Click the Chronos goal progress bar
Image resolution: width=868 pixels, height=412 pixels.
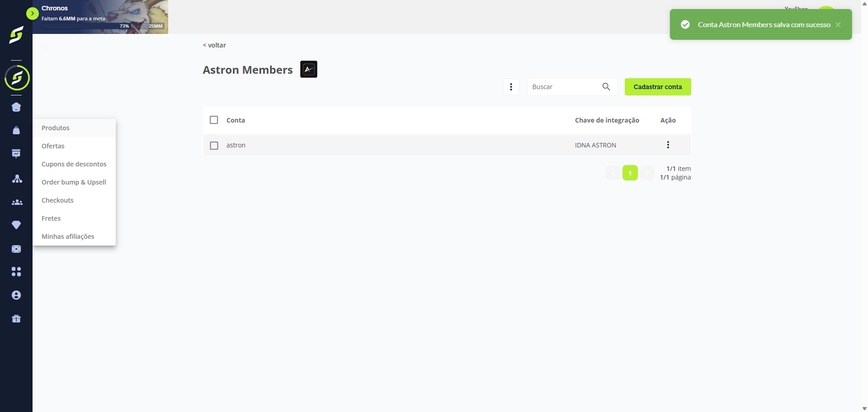(x=103, y=26)
